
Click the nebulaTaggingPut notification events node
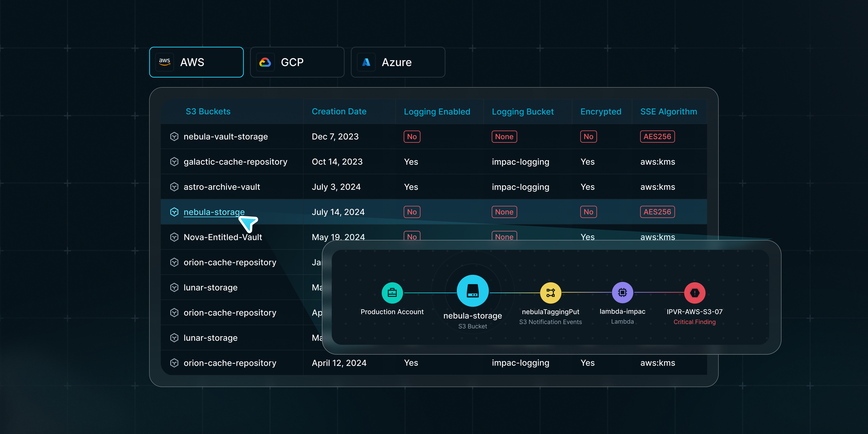click(x=550, y=293)
